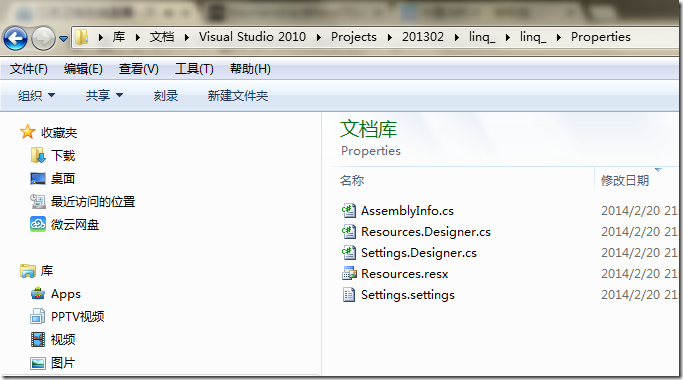Image resolution: width=683 pixels, height=380 pixels.
Task: Go back with the blue Back arrow
Action: tap(16, 38)
